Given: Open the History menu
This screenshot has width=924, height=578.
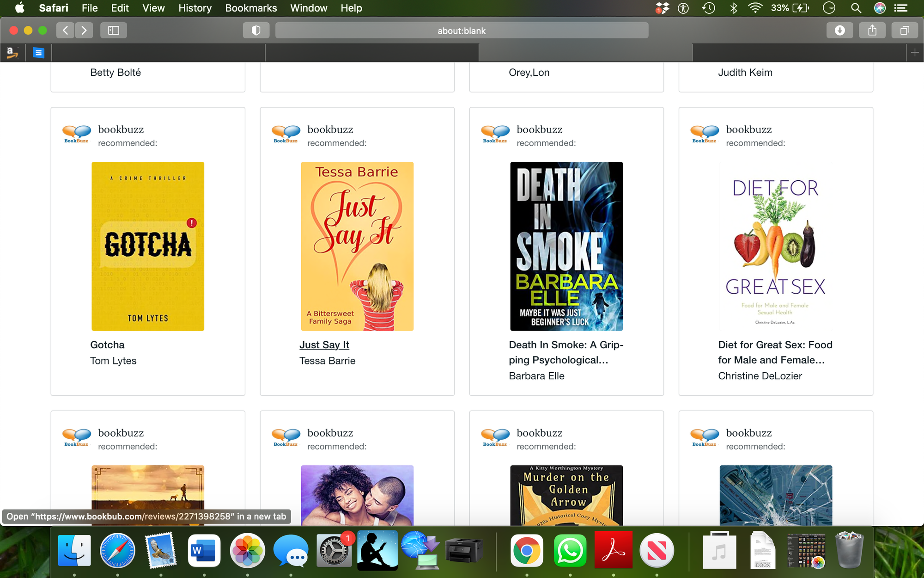Looking at the screenshot, I should click(195, 8).
